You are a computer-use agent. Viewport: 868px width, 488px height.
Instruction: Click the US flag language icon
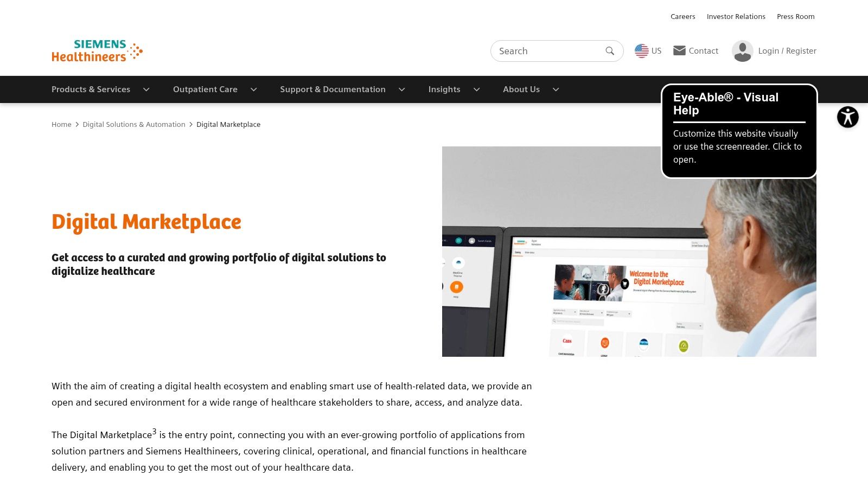642,50
